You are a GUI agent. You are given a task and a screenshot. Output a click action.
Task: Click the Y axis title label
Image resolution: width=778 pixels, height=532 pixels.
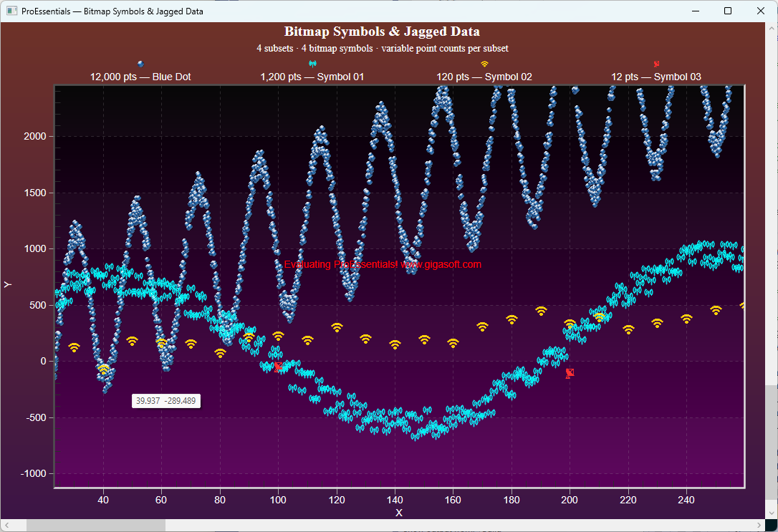(7, 284)
